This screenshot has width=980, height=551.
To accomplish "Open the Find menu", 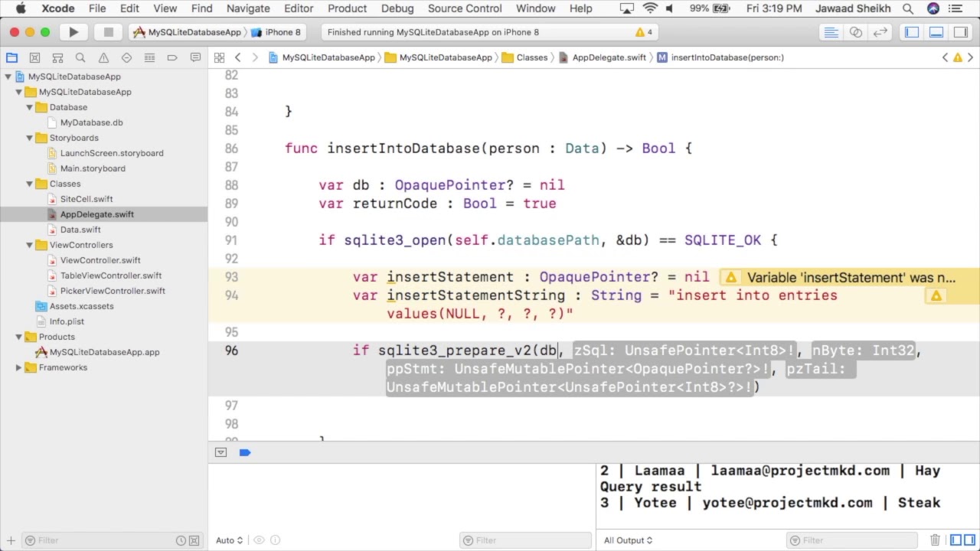I will point(202,8).
